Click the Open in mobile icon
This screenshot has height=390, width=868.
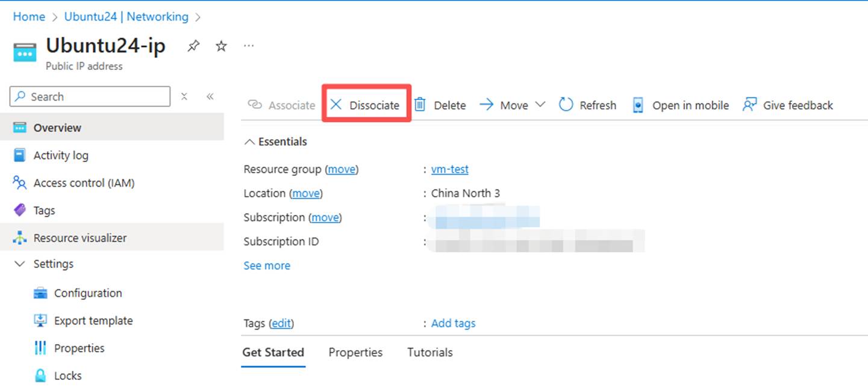point(638,105)
